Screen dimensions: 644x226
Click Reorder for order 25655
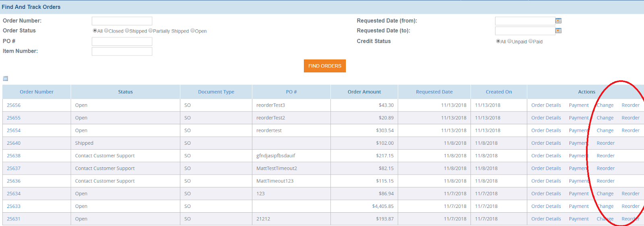click(630, 118)
